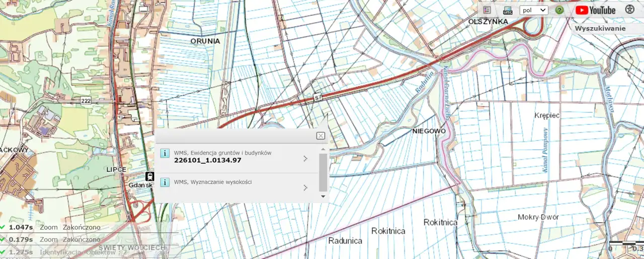Image resolution: width=644 pixels, height=259 pixels.
Task: Close the identification results popup
Action: click(x=320, y=136)
